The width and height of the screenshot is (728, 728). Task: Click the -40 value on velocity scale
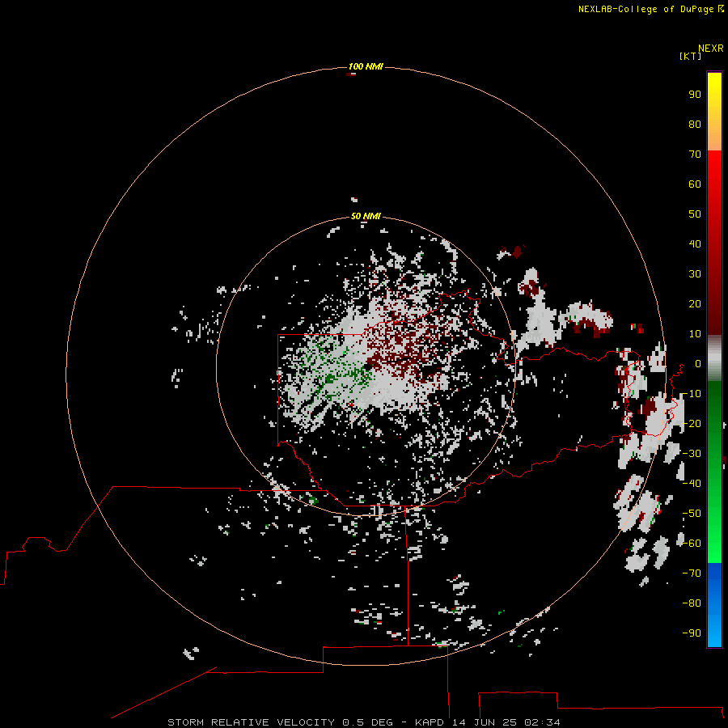[692, 484]
